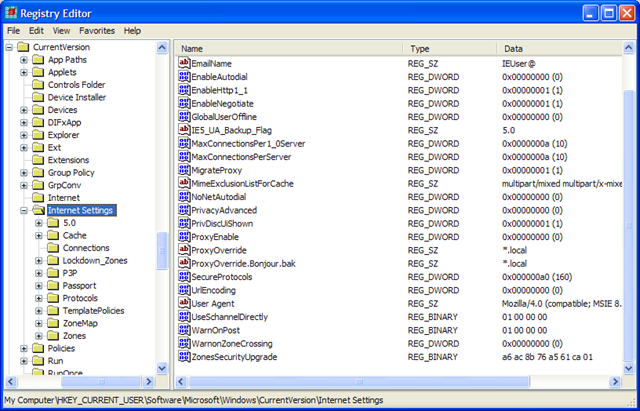Click the IE5_UA_Backup_Flag string icon
This screenshot has height=411, width=640.
pyautogui.click(x=184, y=130)
